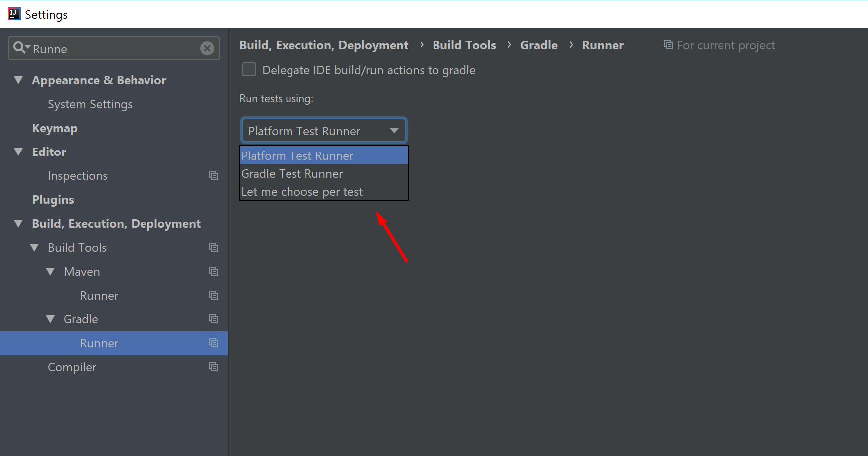Viewport: 868px width, 456px height.
Task: Select Gradle Test Runner from the list
Action: pyautogui.click(x=292, y=173)
